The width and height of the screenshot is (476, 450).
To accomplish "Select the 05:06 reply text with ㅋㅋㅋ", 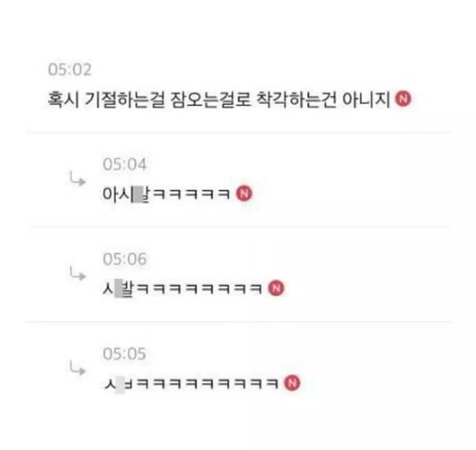I will pos(182,288).
